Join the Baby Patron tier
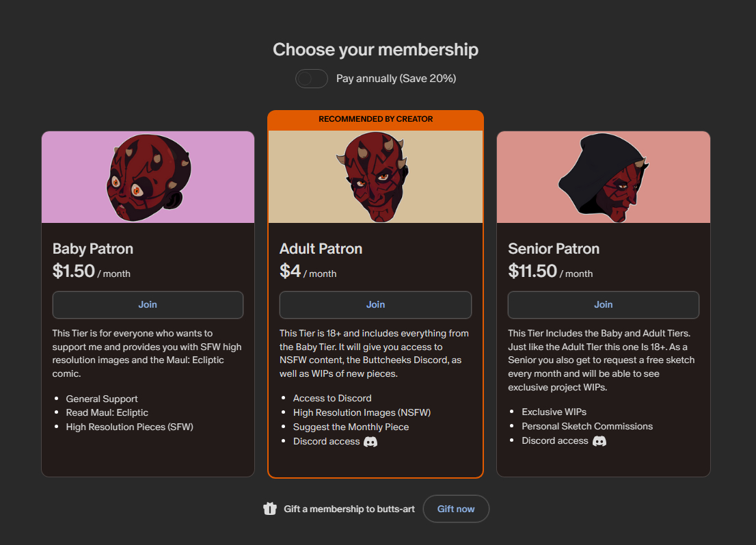Image resolution: width=756 pixels, height=545 pixels. click(x=148, y=305)
